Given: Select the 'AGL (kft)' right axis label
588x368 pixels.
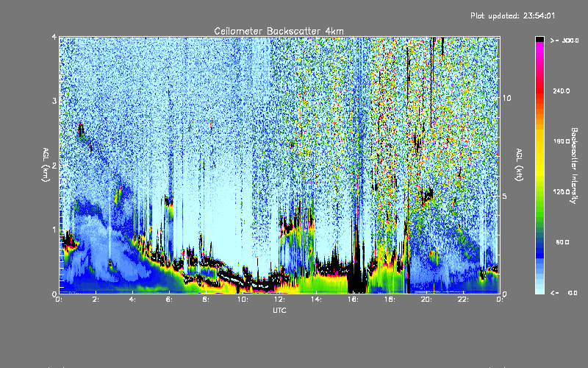Looking at the screenshot, I should click(519, 165).
